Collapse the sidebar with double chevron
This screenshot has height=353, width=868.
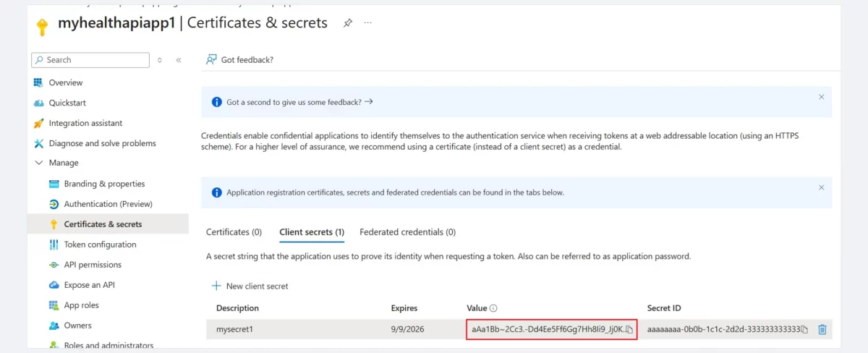(179, 60)
